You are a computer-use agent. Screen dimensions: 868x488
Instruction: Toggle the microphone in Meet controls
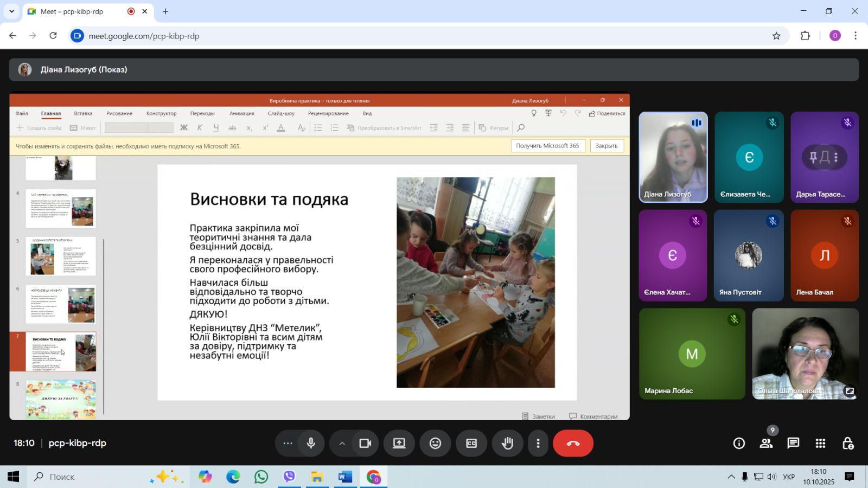pos(311,444)
